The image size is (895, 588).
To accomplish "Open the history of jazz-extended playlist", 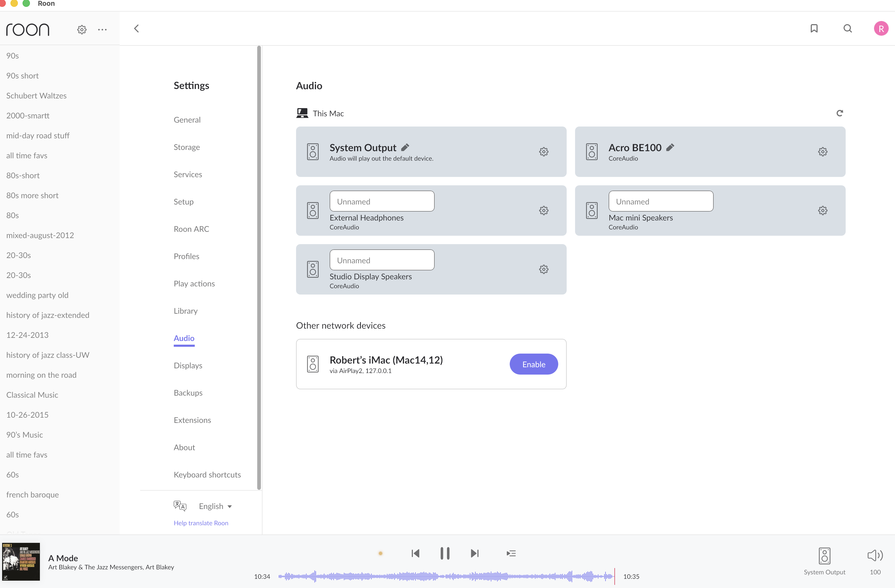I will (48, 315).
